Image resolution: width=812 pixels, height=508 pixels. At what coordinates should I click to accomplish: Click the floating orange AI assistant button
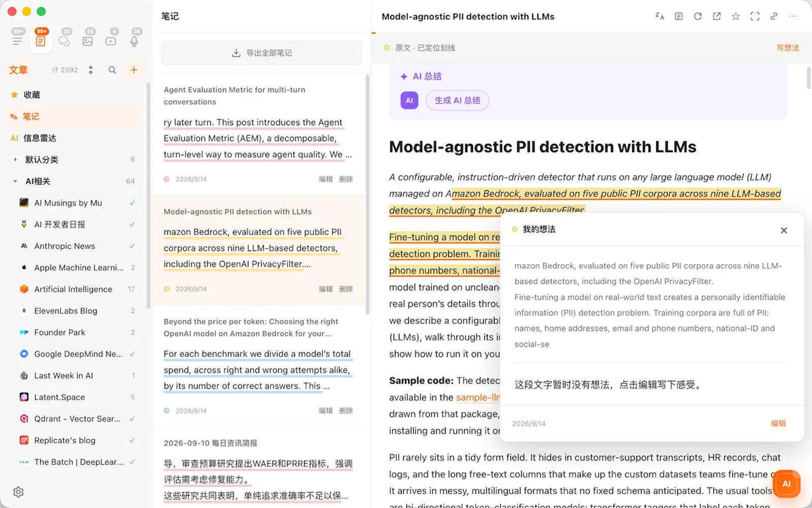[x=786, y=484]
